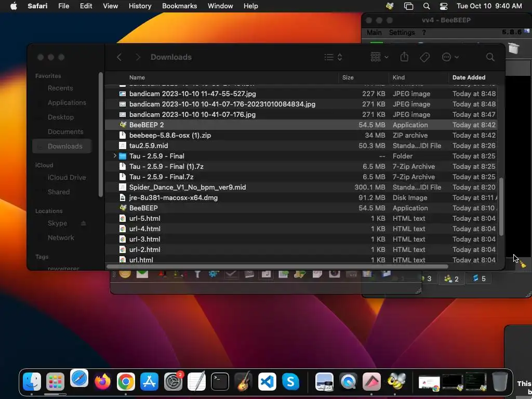532x399 pixels.
Task: Open the ellipsis Action menu in Finder toolbar
Action: pyautogui.click(x=450, y=57)
